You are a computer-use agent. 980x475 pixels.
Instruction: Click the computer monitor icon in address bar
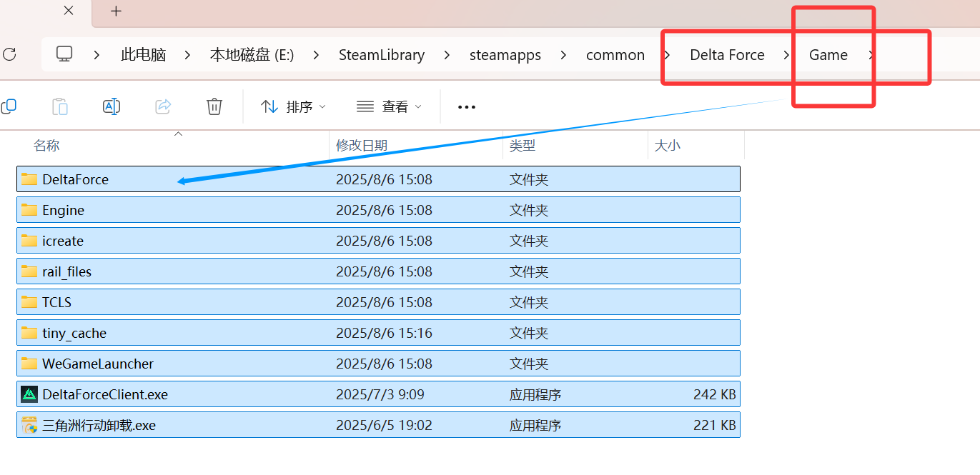[64, 54]
